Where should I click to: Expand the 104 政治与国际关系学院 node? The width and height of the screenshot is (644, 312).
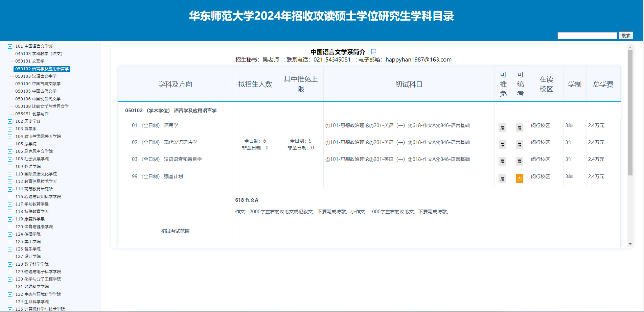click(10, 137)
